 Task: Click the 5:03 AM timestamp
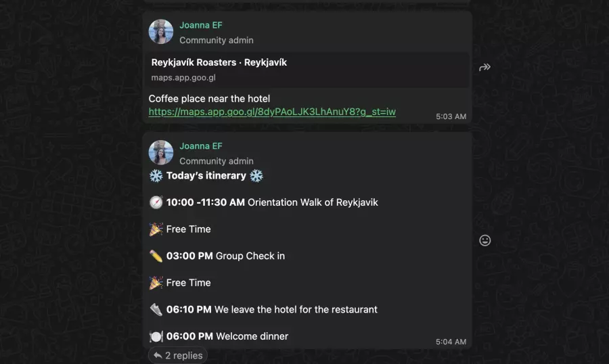click(451, 116)
